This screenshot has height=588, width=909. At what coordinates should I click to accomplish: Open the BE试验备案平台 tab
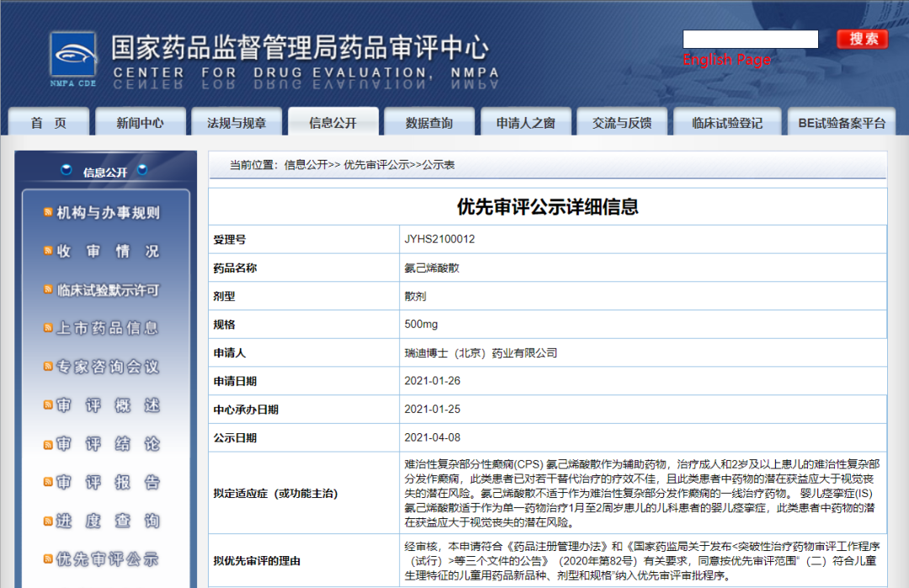click(x=842, y=123)
